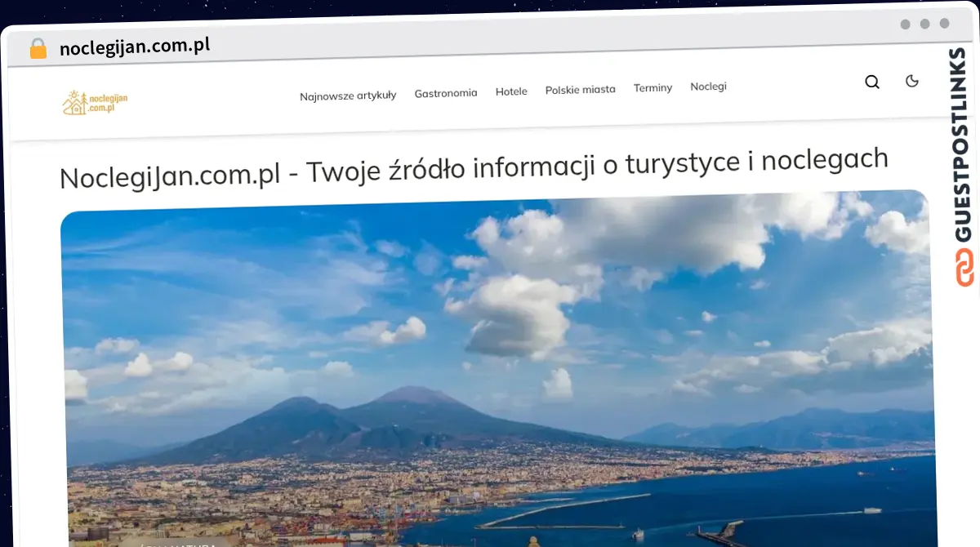The height and width of the screenshot is (547, 980).
Task: Open Polskie miasta menu item
Action: click(x=581, y=89)
